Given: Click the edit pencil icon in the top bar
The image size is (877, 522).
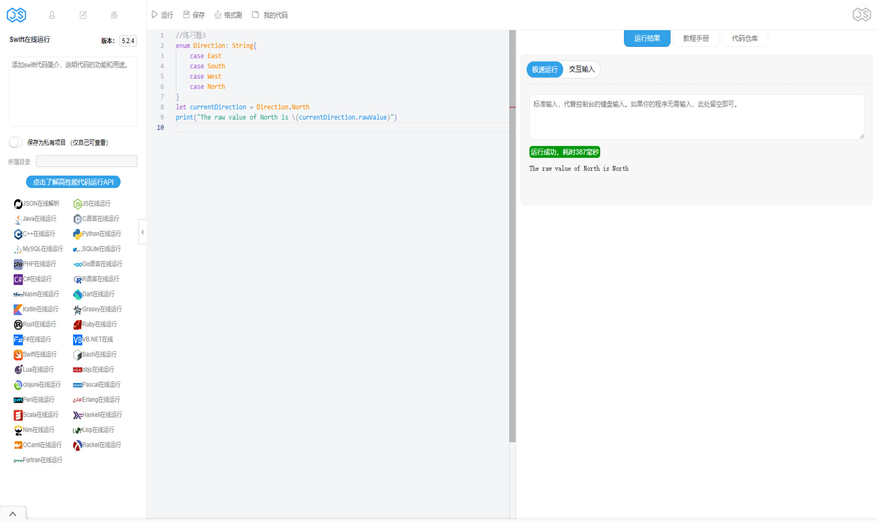Looking at the screenshot, I should (83, 15).
